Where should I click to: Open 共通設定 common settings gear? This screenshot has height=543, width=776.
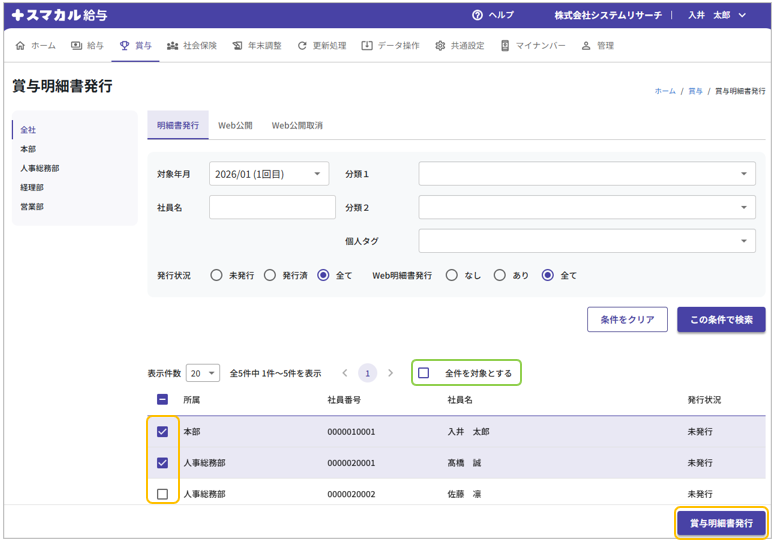click(440, 46)
